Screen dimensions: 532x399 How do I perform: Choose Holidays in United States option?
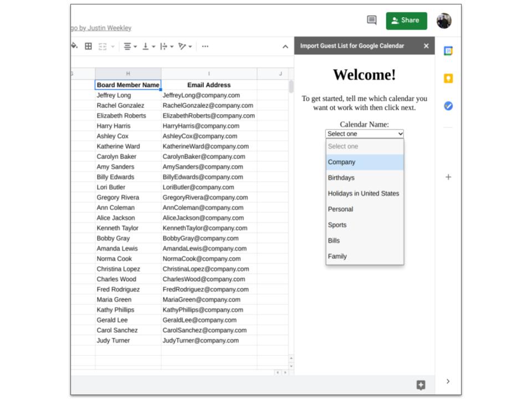click(x=365, y=193)
